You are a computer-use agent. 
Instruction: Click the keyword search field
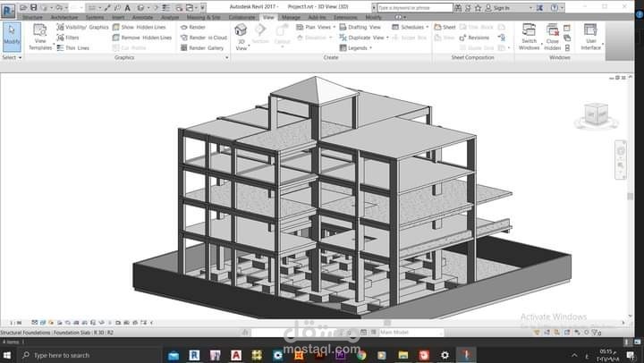click(x=415, y=8)
